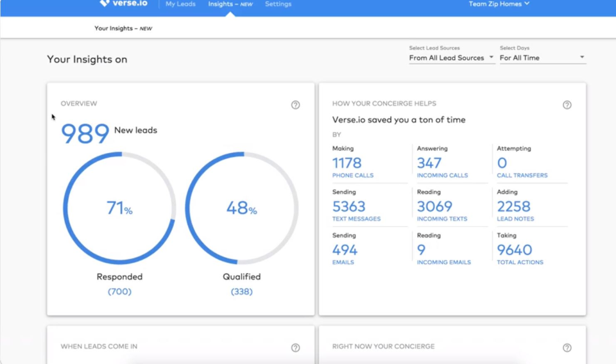Open the My Leads tab
The width and height of the screenshot is (616, 364).
(x=180, y=4)
